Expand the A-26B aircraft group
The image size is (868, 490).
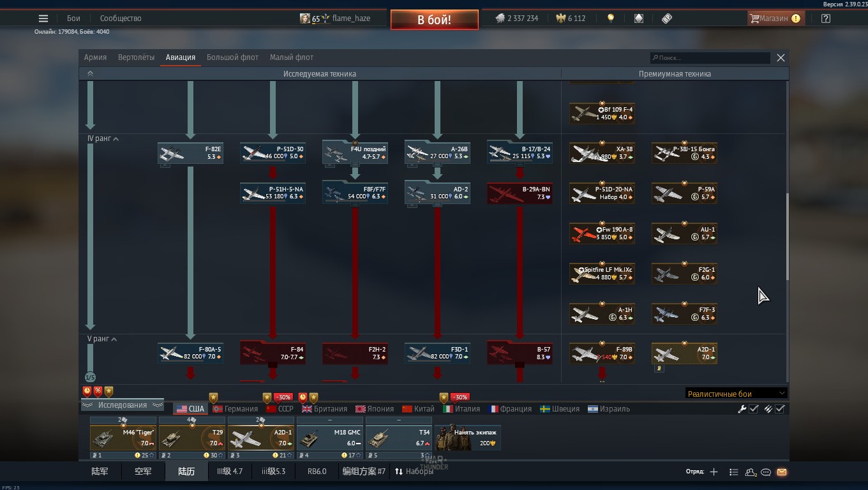pyautogui.click(x=437, y=153)
